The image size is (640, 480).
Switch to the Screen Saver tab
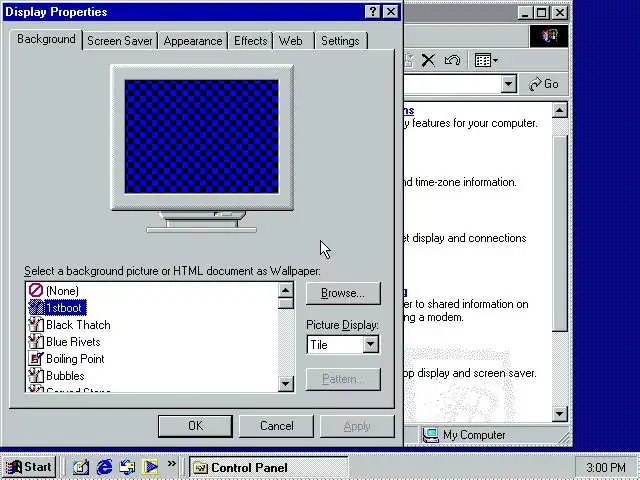[x=120, y=41]
